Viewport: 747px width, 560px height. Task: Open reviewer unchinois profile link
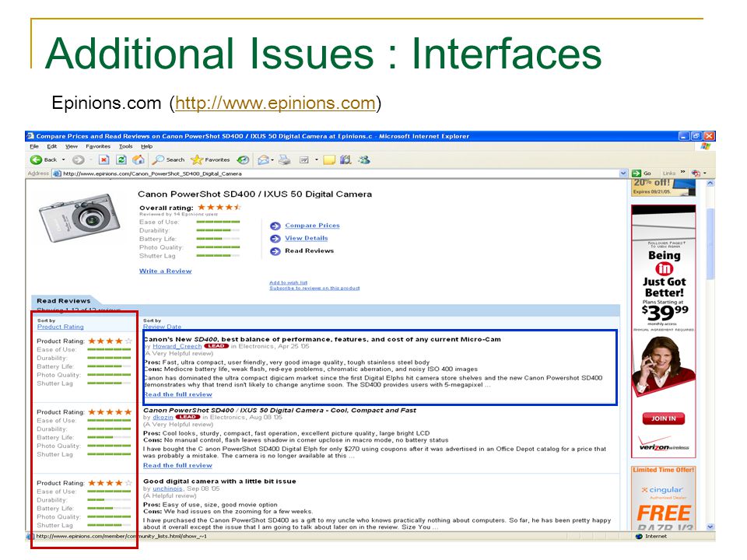[168, 488]
